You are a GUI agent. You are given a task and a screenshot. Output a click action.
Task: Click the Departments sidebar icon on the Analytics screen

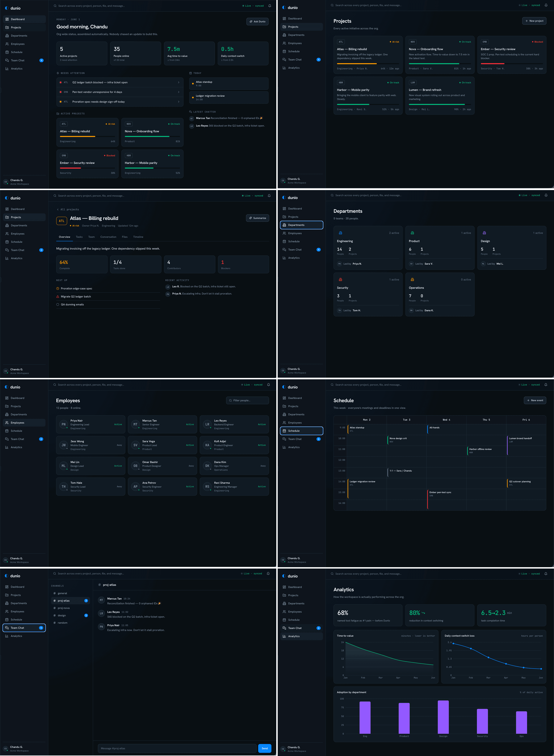click(x=284, y=603)
